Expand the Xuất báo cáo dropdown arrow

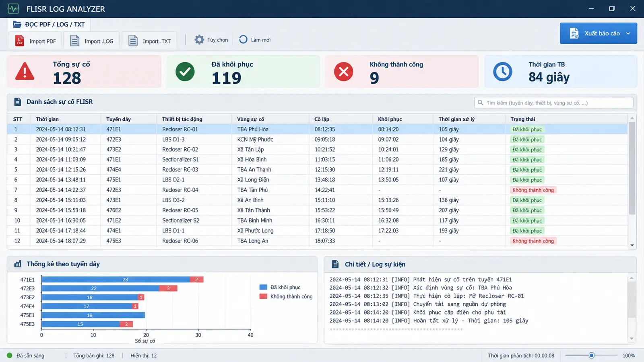point(628,33)
